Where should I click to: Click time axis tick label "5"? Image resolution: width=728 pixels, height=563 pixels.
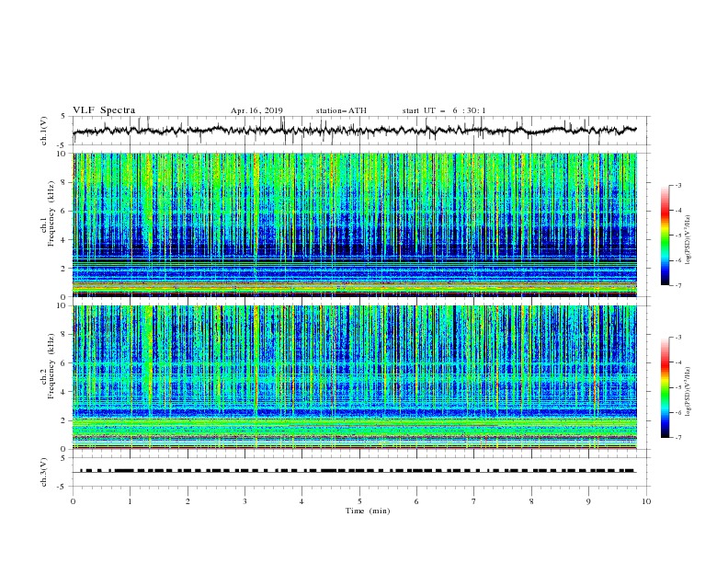359,501
